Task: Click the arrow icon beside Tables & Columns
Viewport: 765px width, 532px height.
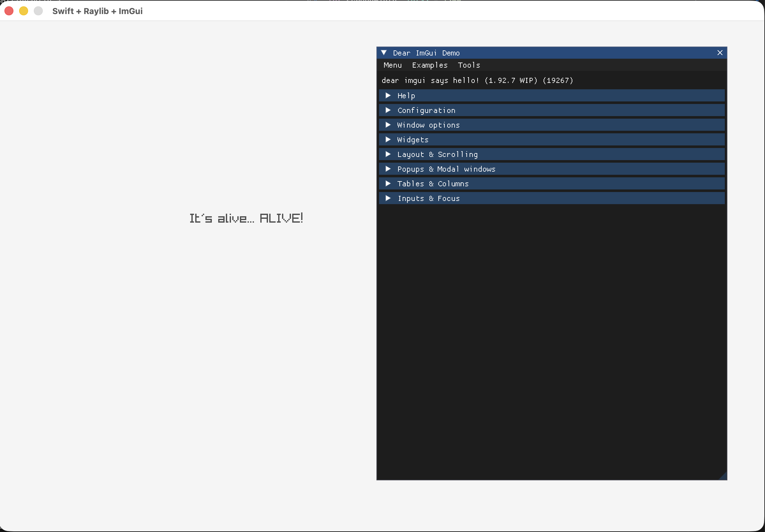Action: pyautogui.click(x=388, y=183)
